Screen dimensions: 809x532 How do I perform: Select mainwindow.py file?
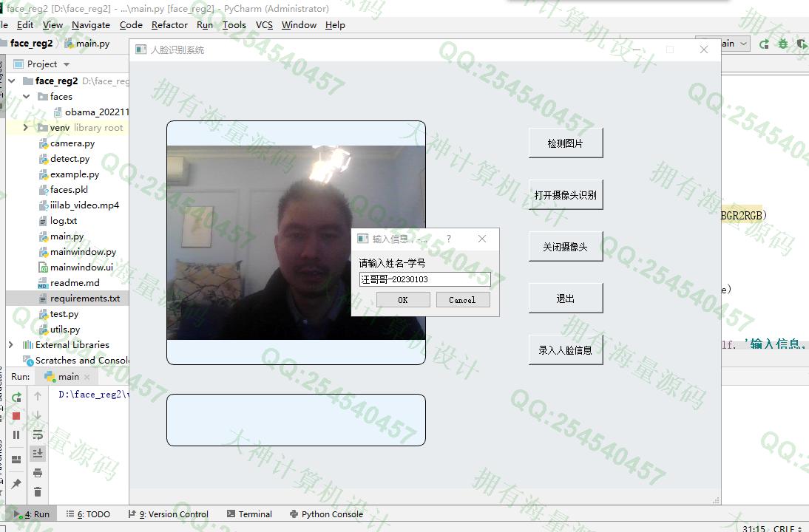pos(78,251)
